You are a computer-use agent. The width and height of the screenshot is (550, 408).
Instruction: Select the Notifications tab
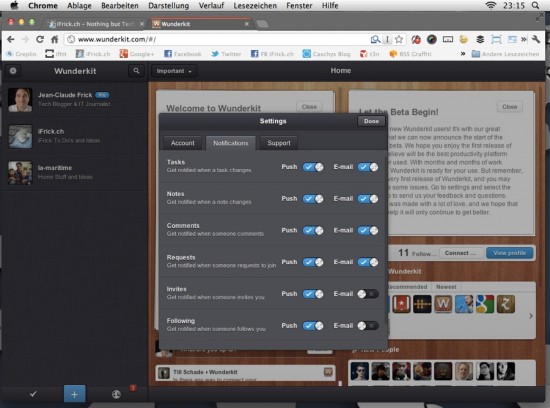click(230, 143)
